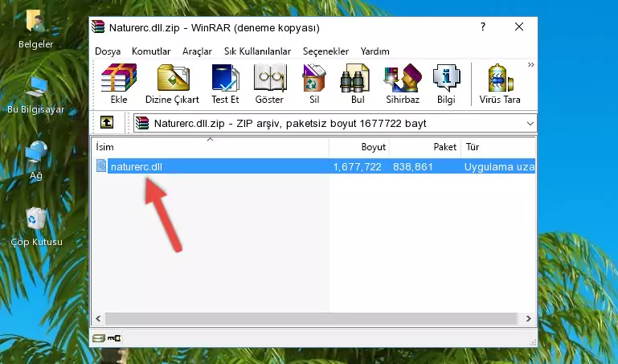This screenshot has height=364, width=618.
Task: Open the Araçlar menu
Action: [197, 51]
